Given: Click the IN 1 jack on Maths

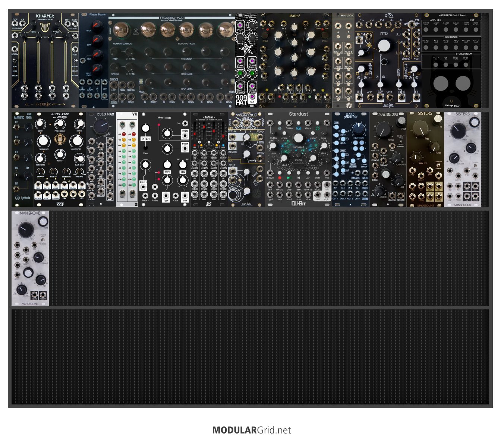Looking at the screenshot, I should pyautogui.click(x=264, y=24).
